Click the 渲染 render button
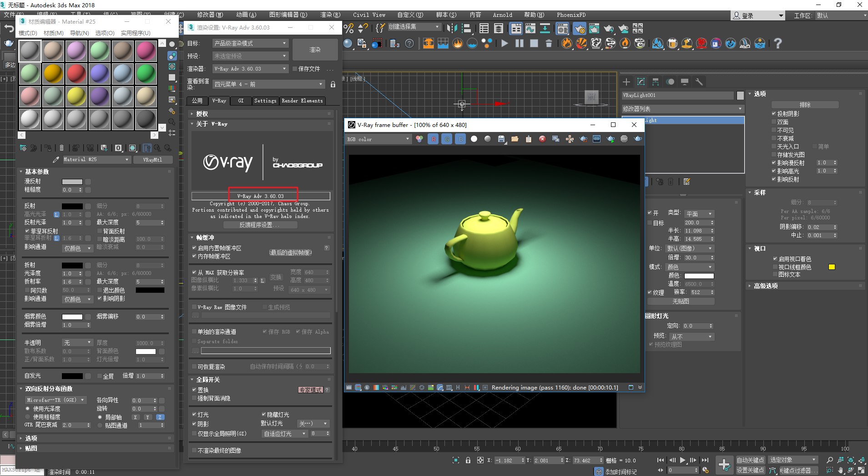Image resolution: width=868 pixels, height=476 pixels. (x=315, y=50)
